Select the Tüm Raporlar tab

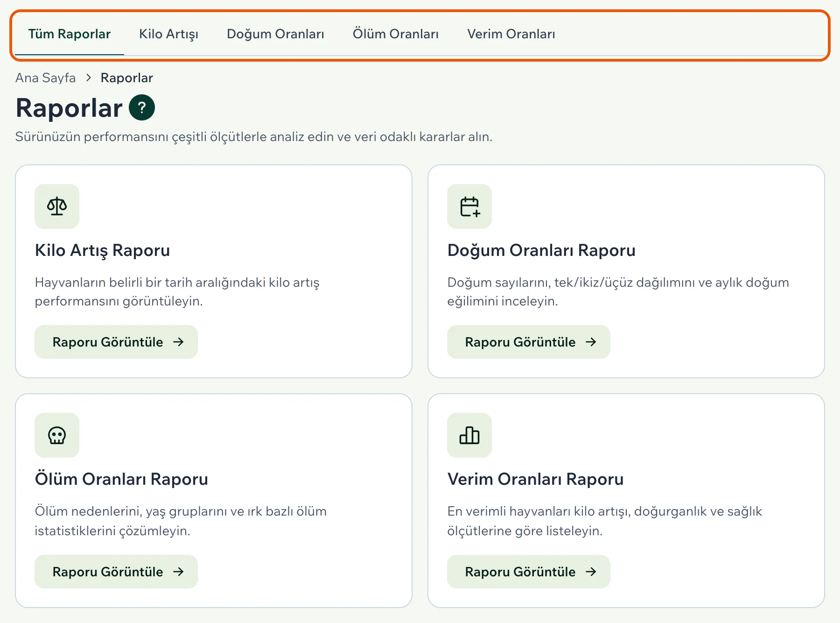[x=70, y=34]
